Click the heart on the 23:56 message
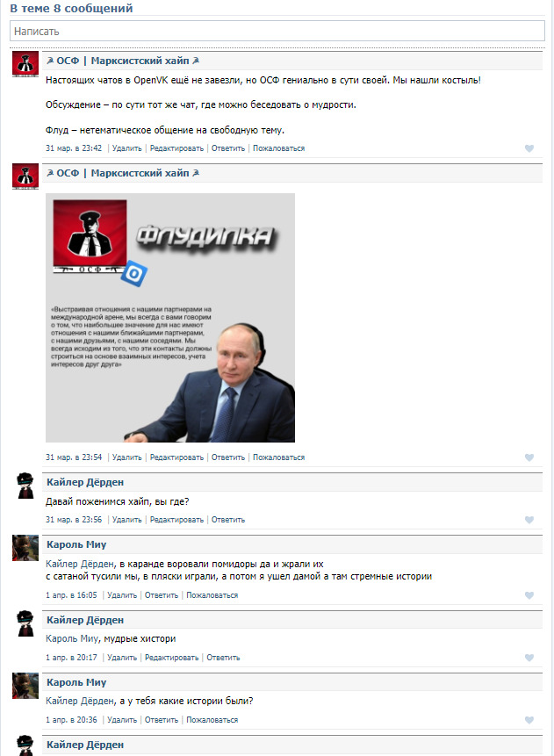This screenshot has width=554, height=756. pyautogui.click(x=529, y=520)
